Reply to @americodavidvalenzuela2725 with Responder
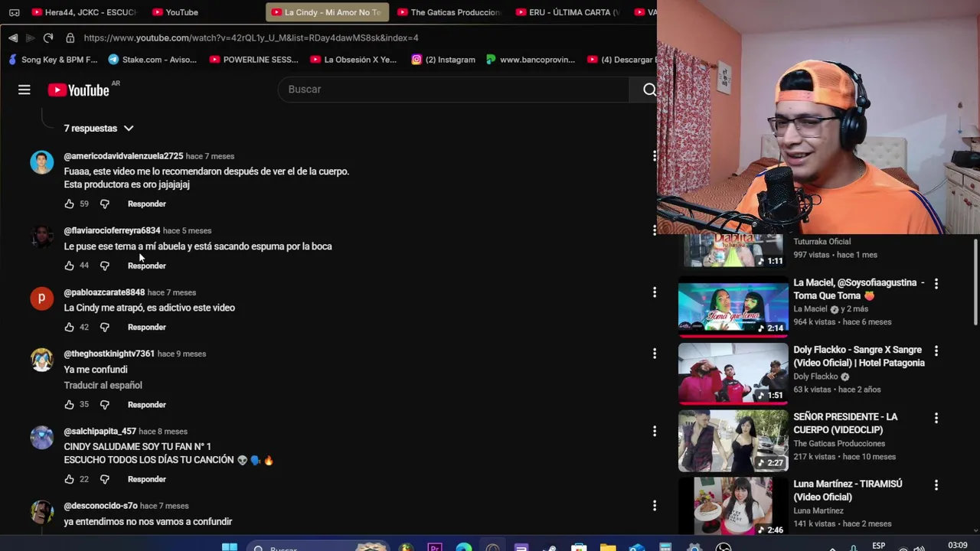Image resolution: width=980 pixels, height=551 pixels. point(147,204)
